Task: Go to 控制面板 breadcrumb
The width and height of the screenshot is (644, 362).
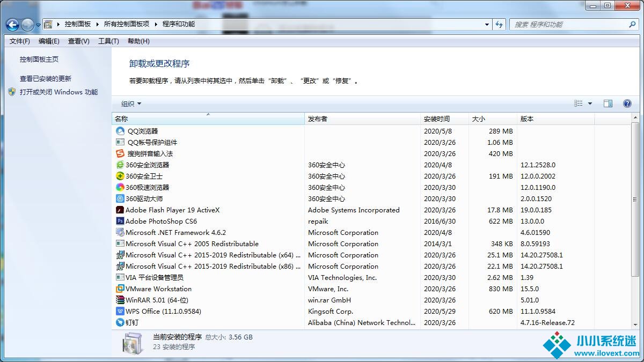Action: tap(78, 24)
